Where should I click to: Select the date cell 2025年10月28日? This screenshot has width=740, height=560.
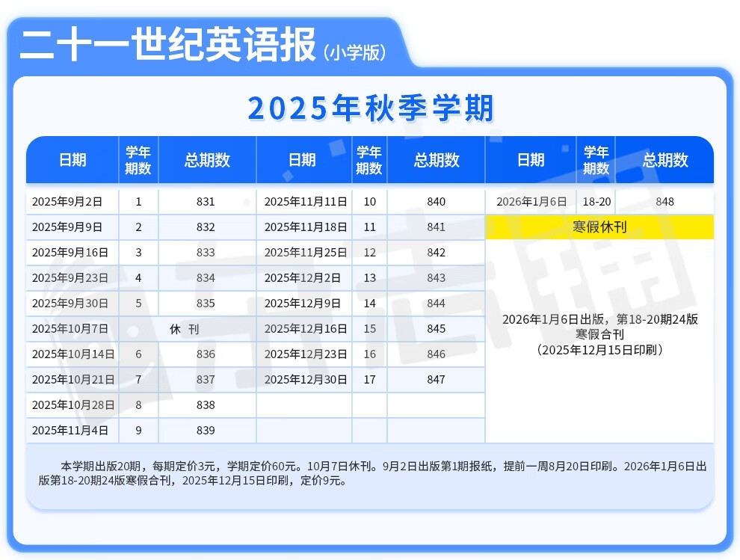point(73,405)
